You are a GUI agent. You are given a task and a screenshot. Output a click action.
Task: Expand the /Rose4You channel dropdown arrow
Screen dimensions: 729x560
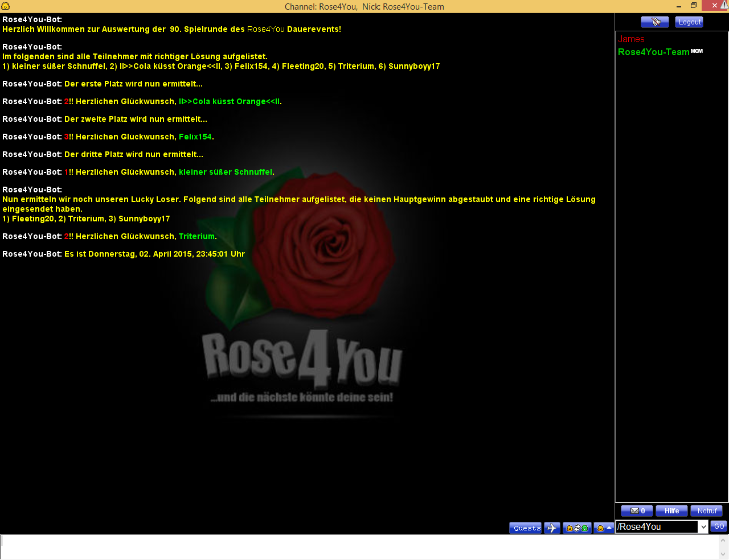pyautogui.click(x=703, y=527)
